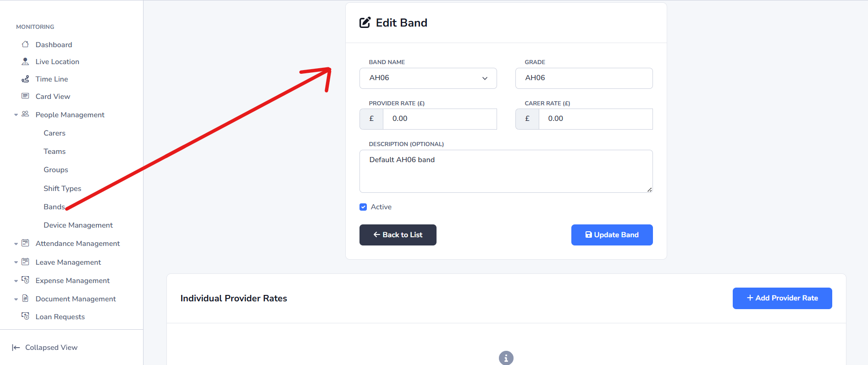Click the Add Provider Rate button

tap(782, 298)
